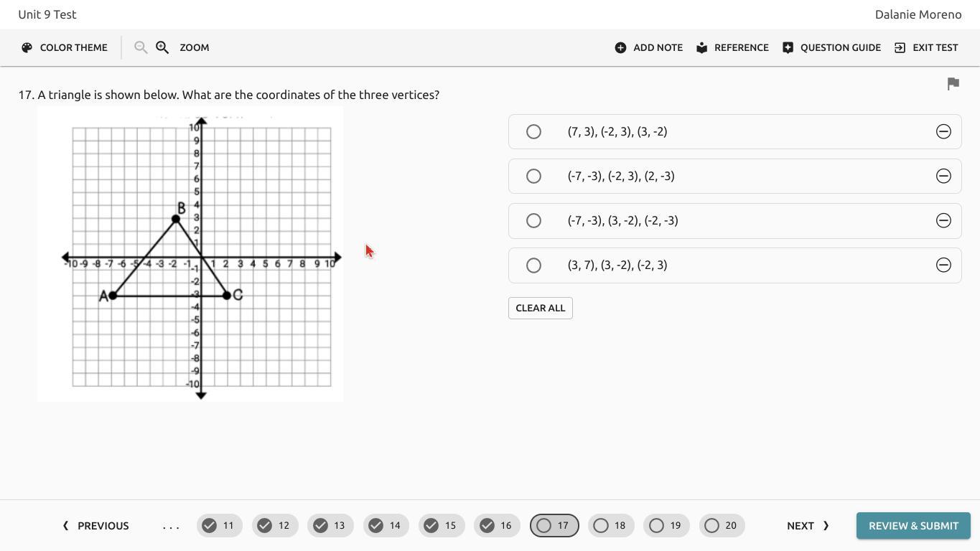The width and height of the screenshot is (980, 551).
Task: Open the Reference materials
Action: [x=732, y=47]
